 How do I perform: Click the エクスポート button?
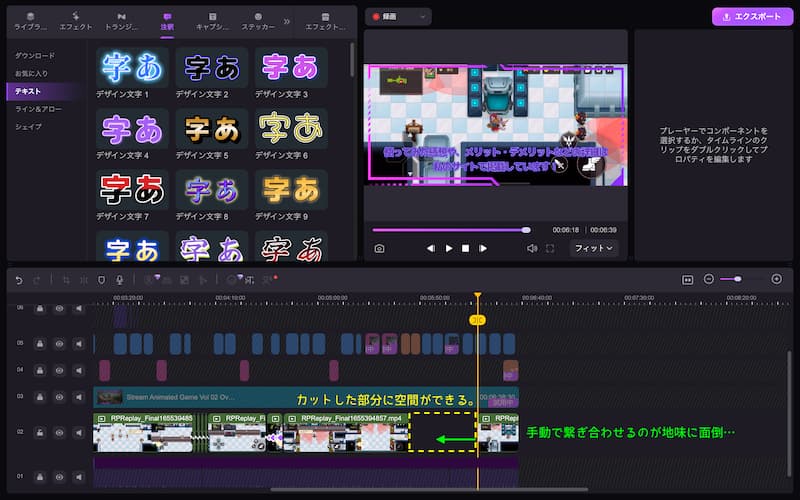(x=752, y=17)
